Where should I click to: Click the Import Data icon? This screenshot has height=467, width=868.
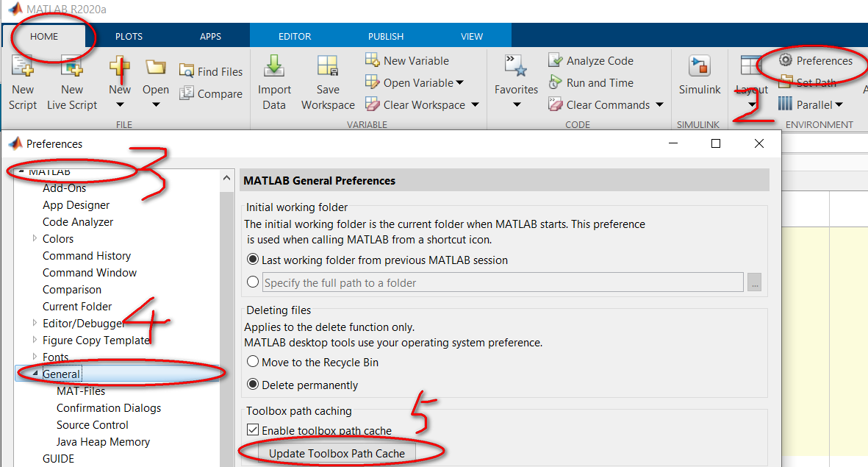[x=274, y=66]
